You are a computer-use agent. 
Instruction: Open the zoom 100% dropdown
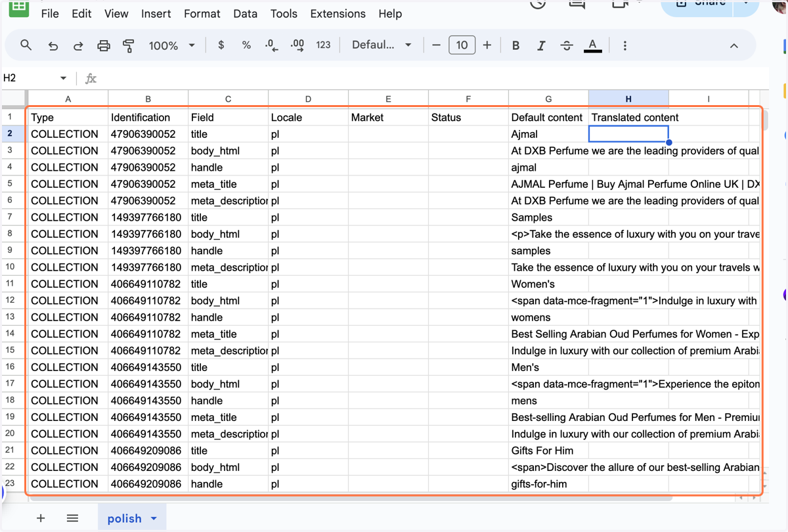coord(172,45)
